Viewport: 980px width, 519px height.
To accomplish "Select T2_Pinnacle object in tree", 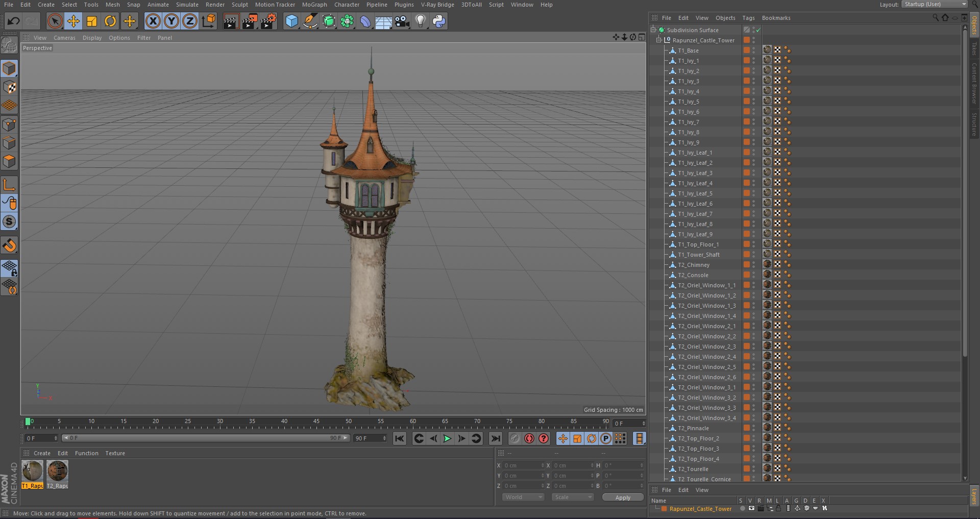I will pos(693,428).
